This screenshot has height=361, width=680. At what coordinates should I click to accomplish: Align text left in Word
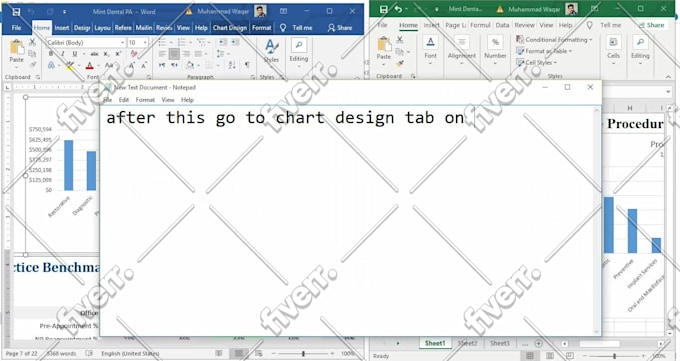pos(162,54)
